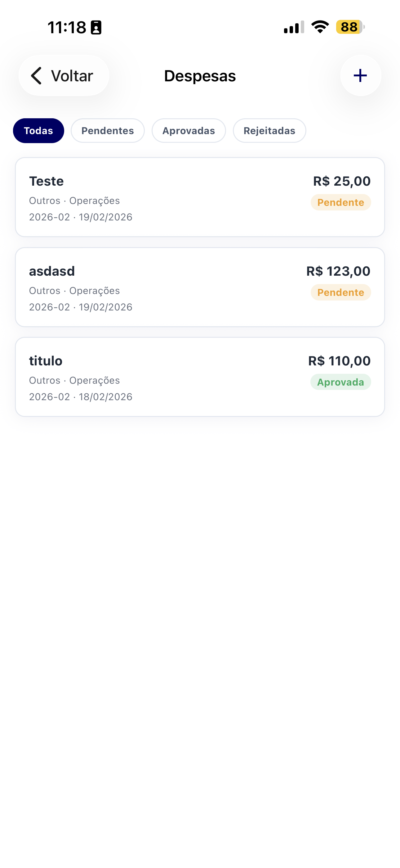
Task: Filter by Rejeitadas expenses
Action: (269, 131)
